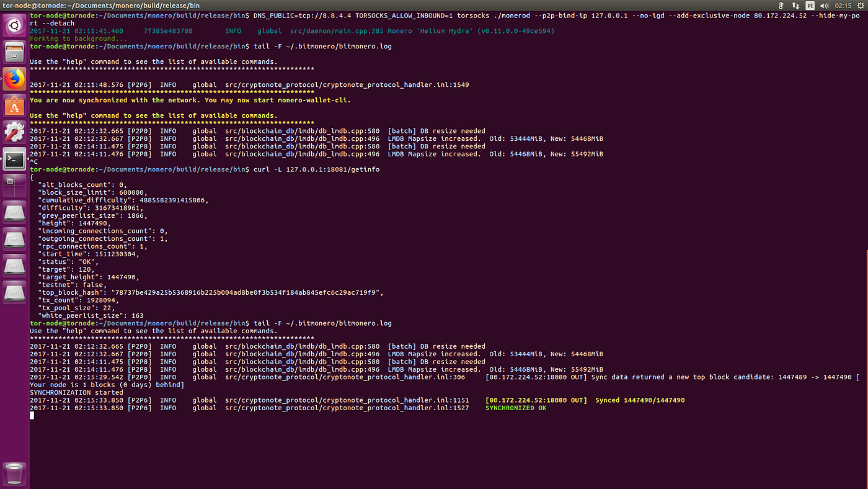
Task: Open Ubuntu Software from the launcher
Action: coord(14,105)
